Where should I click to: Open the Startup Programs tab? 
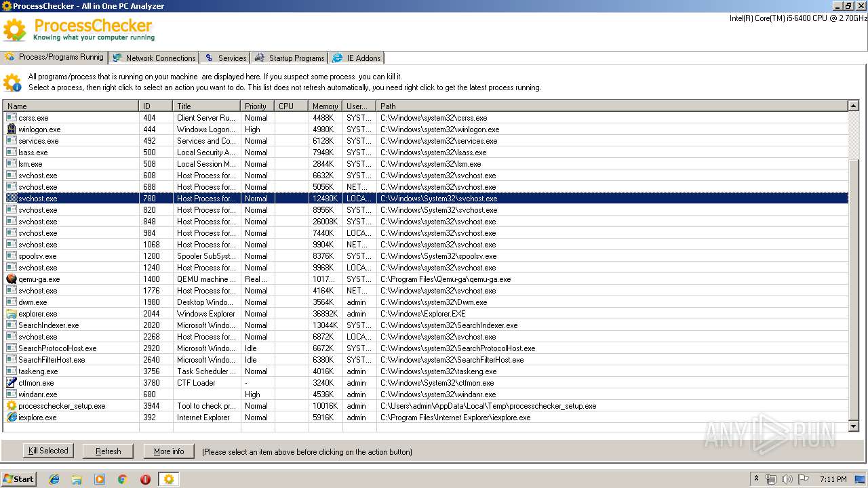click(290, 58)
